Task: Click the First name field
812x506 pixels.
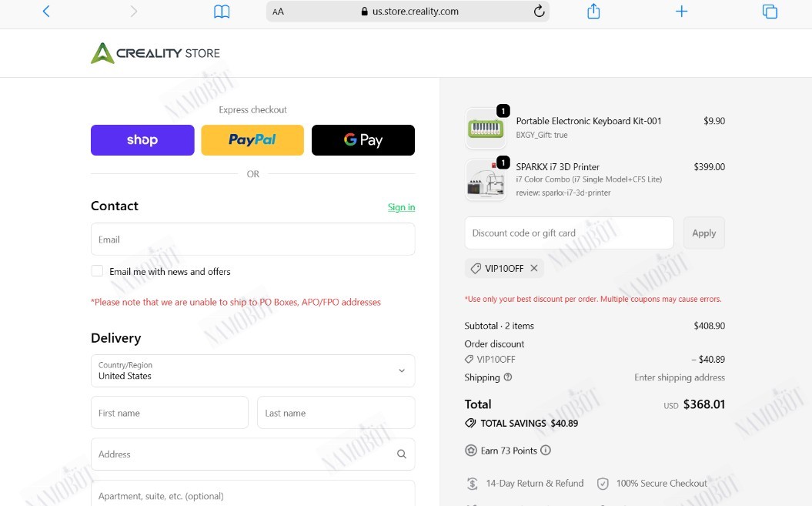Action: (169, 413)
